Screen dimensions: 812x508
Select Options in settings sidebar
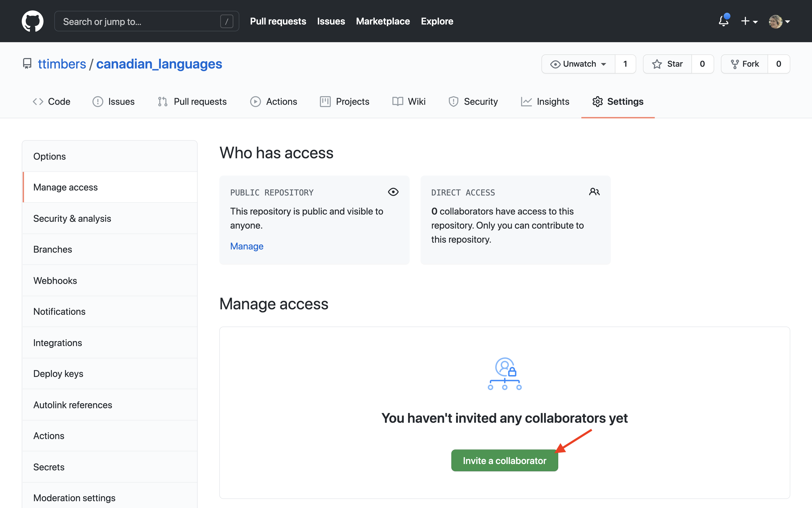(x=110, y=156)
